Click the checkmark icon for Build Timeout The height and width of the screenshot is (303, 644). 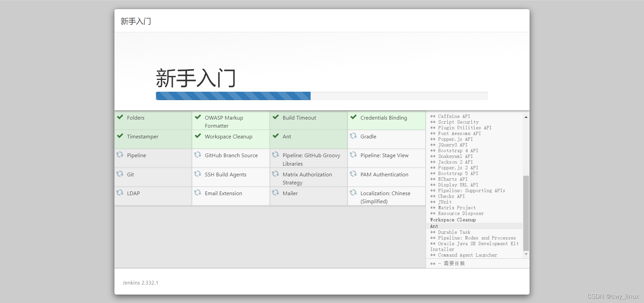coord(276,117)
